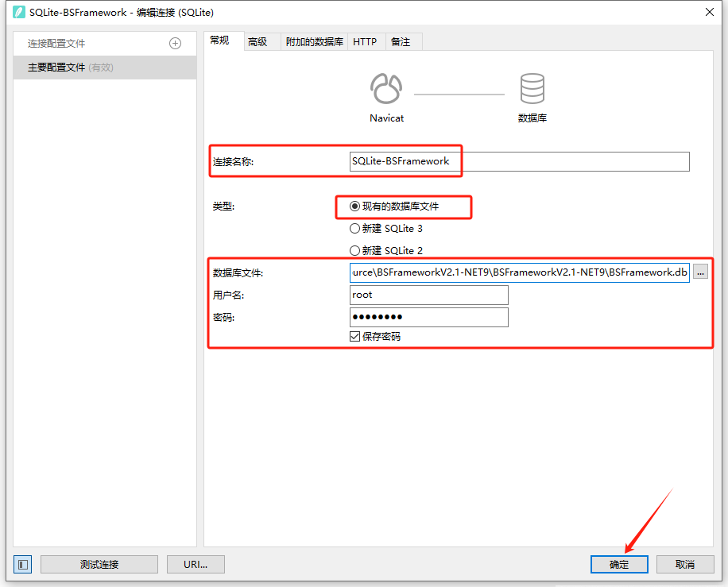Focus the connection name input field
This screenshot has width=728, height=587.
[519, 161]
